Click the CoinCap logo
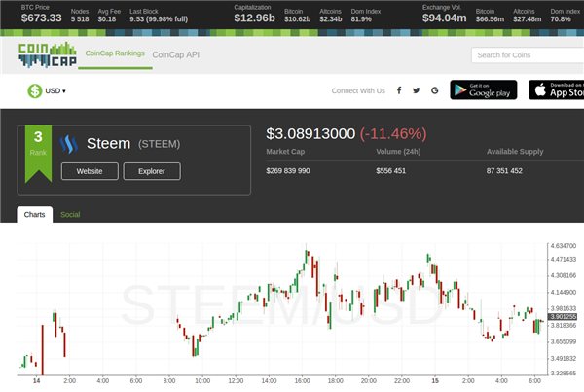The width and height of the screenshot is (584, 392). coord(48,54)
